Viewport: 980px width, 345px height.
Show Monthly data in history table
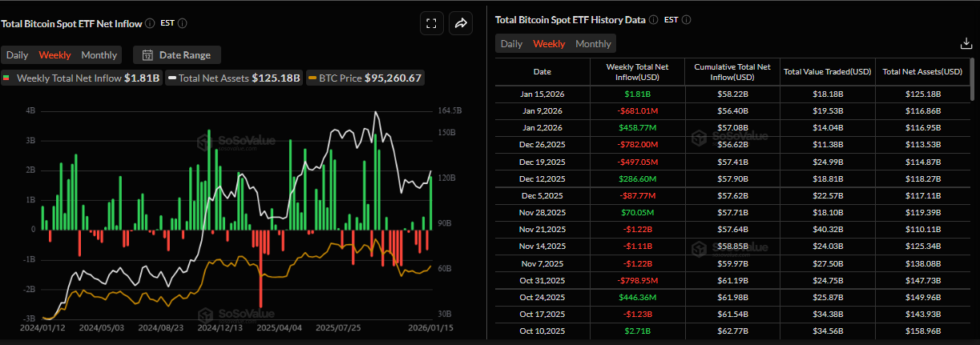point(593,44)
